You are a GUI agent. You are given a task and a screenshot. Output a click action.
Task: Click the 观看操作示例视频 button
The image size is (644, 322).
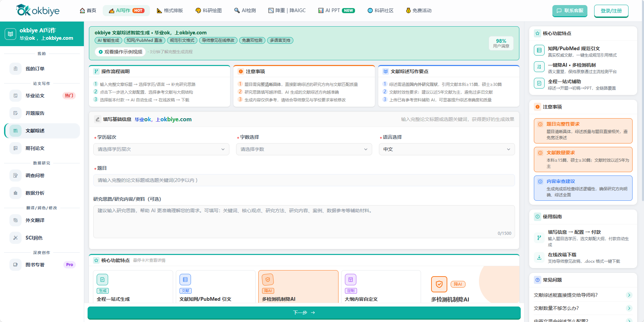tap(120, 52)
